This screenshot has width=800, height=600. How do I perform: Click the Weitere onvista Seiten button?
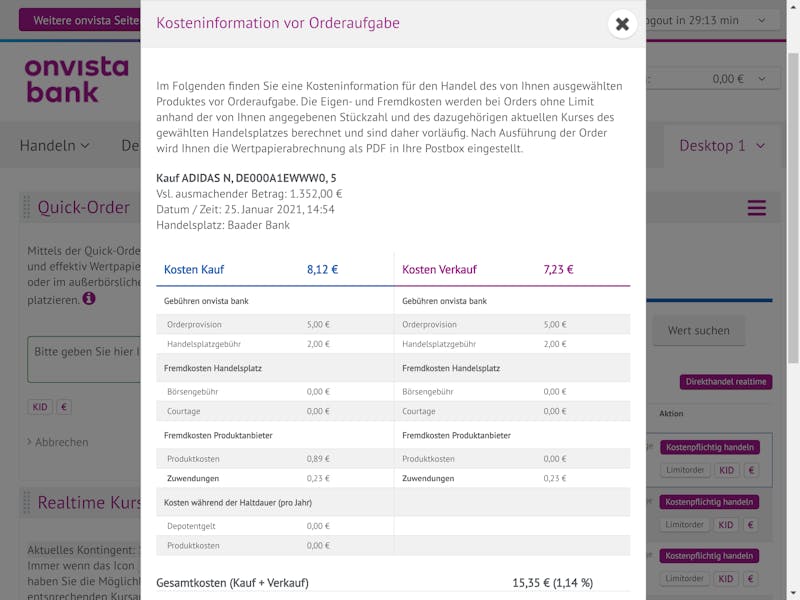pos(80,20)
